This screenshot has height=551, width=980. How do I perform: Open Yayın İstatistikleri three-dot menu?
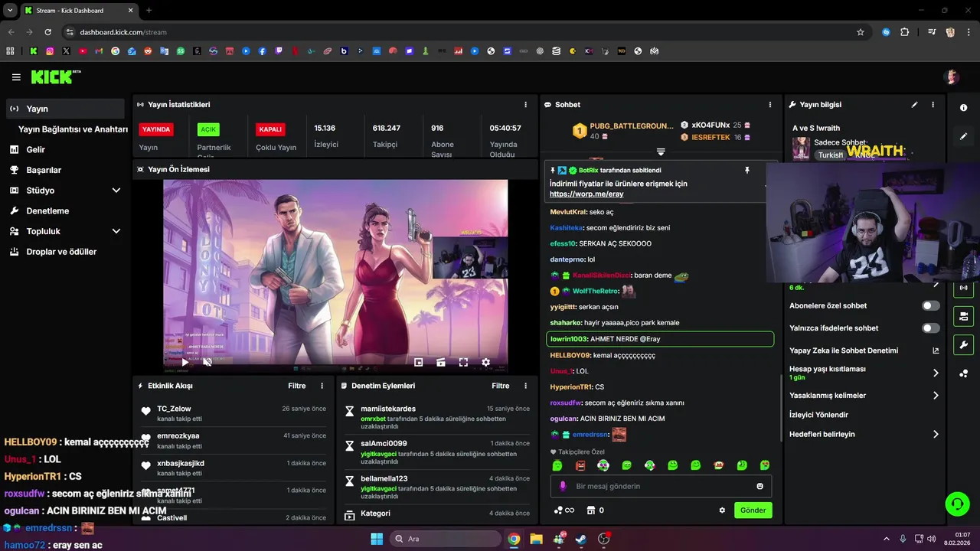point(525,104)
